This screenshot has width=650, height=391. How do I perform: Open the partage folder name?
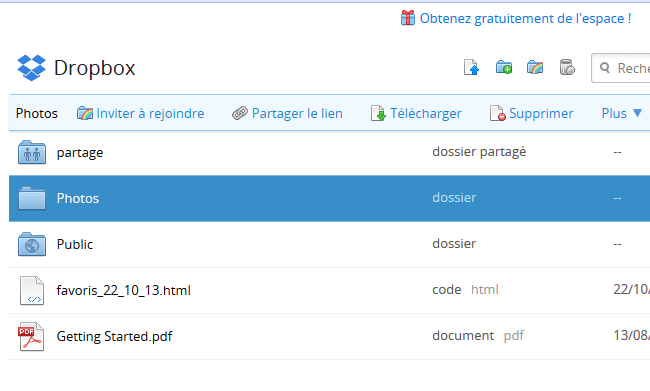pos(80,153)
